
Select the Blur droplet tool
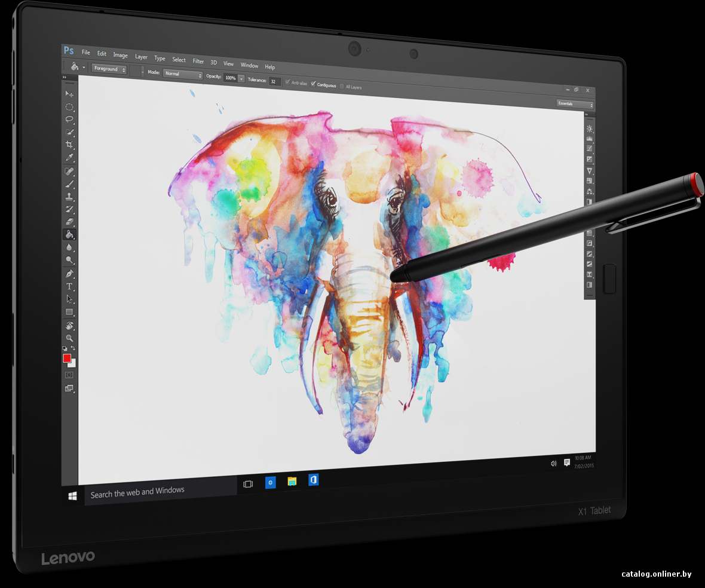point(69,247)
